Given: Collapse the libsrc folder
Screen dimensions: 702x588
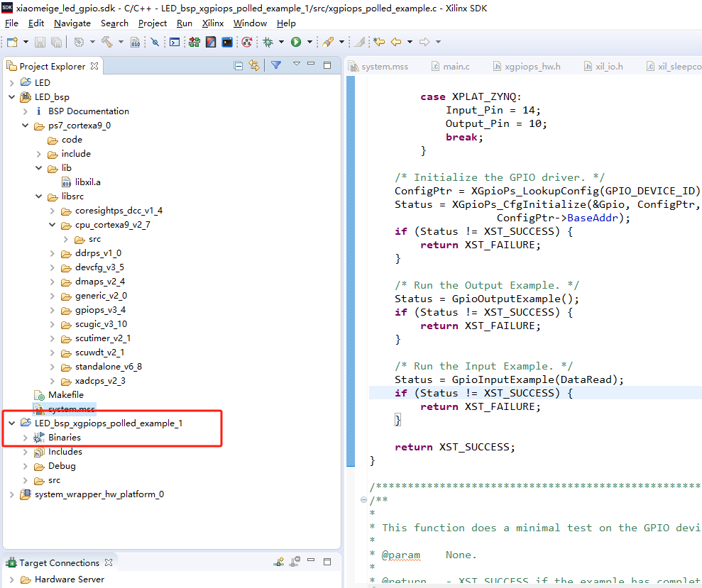Looking at the screenshot, I should coord(39,196).
